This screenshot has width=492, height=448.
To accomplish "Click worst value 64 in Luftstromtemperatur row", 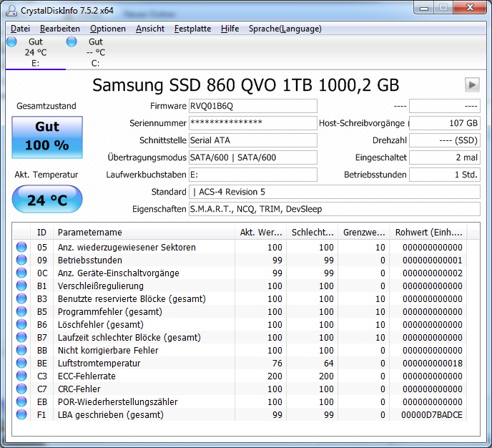I will tap(328, 364).
